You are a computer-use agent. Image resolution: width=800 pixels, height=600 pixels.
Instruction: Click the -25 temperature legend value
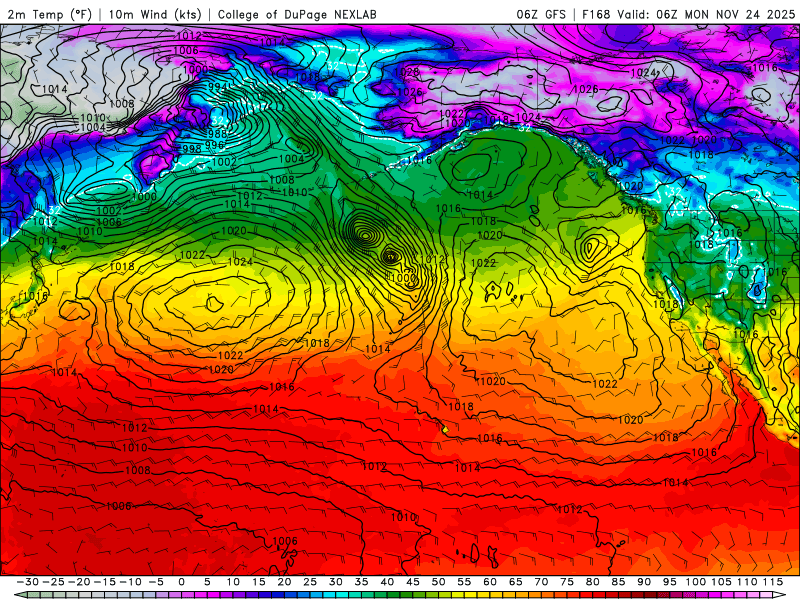pyautogui.click(x=53, y=582)
